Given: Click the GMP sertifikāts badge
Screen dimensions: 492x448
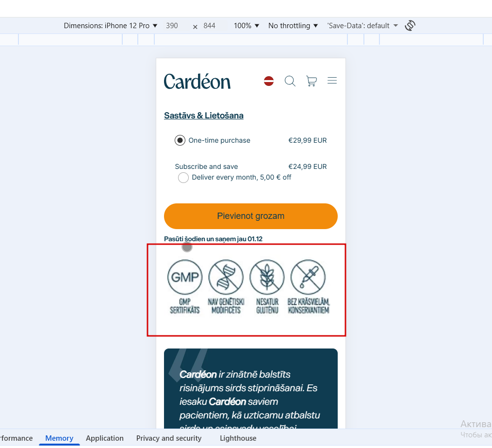Looking at the screenshot, I should (x=185, y=287).
